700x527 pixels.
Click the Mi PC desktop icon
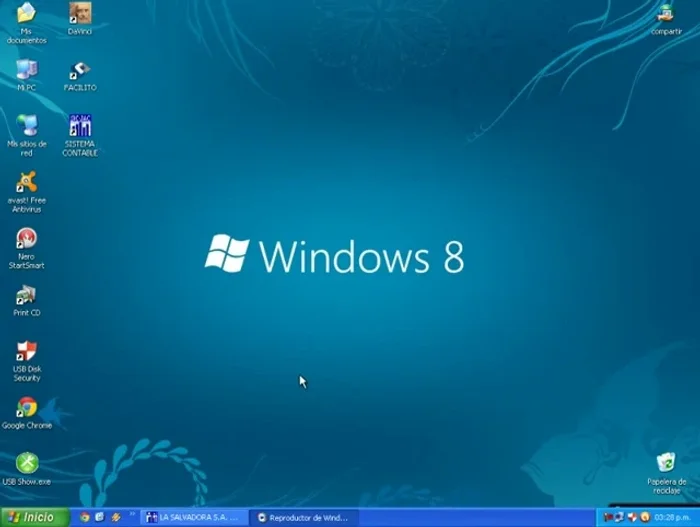(26, 70)
